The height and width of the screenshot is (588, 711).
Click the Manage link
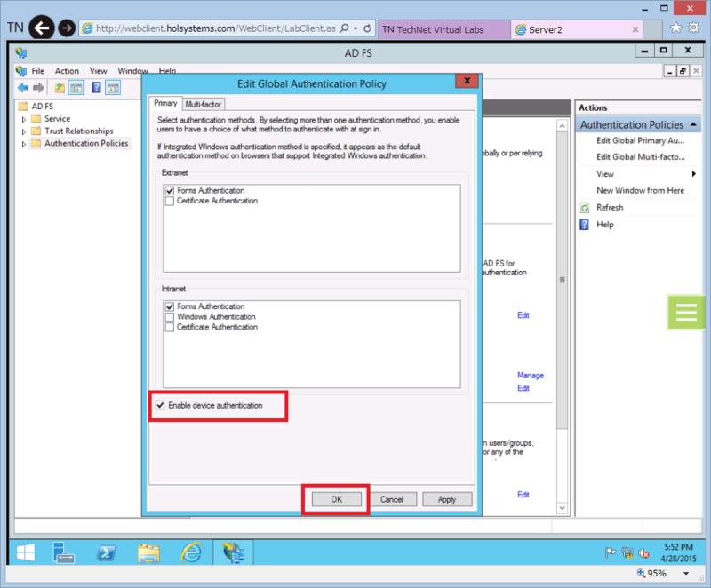pos(531,376)
